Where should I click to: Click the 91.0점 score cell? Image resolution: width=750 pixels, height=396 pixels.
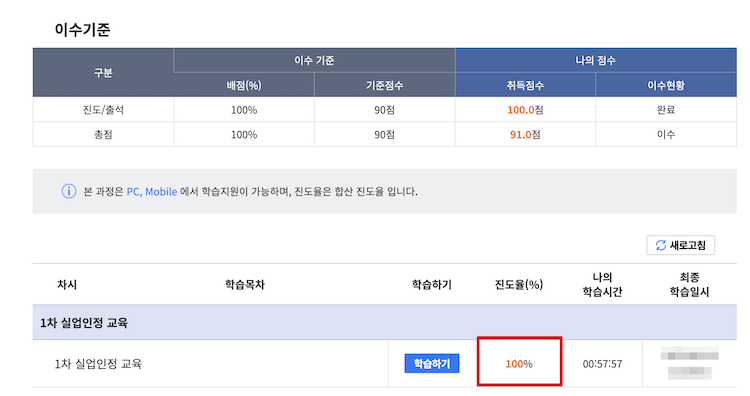click(x=525, y=134)
